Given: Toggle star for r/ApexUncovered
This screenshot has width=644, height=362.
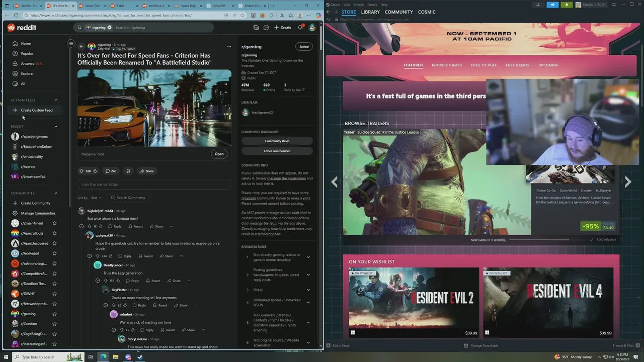Looking at the screenshot, I should point(54,243).
